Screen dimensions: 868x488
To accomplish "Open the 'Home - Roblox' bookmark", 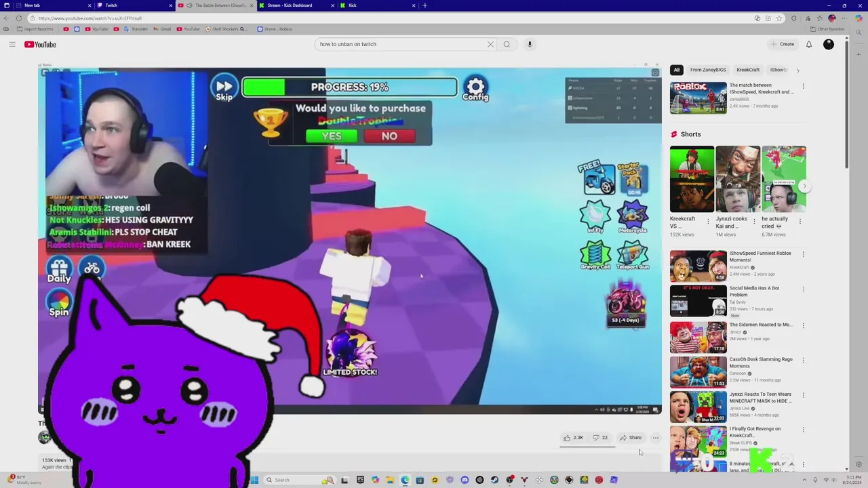I will 275,29.
